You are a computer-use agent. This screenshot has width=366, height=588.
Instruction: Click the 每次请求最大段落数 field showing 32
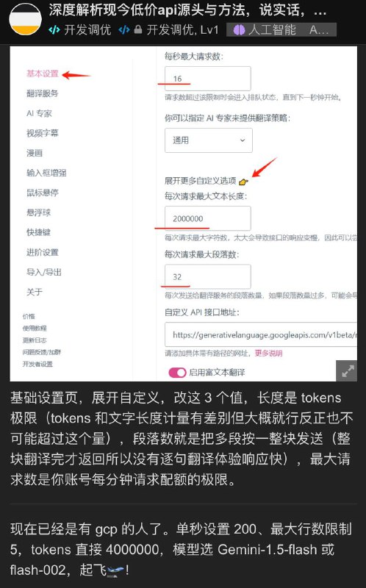click(208, 277)
